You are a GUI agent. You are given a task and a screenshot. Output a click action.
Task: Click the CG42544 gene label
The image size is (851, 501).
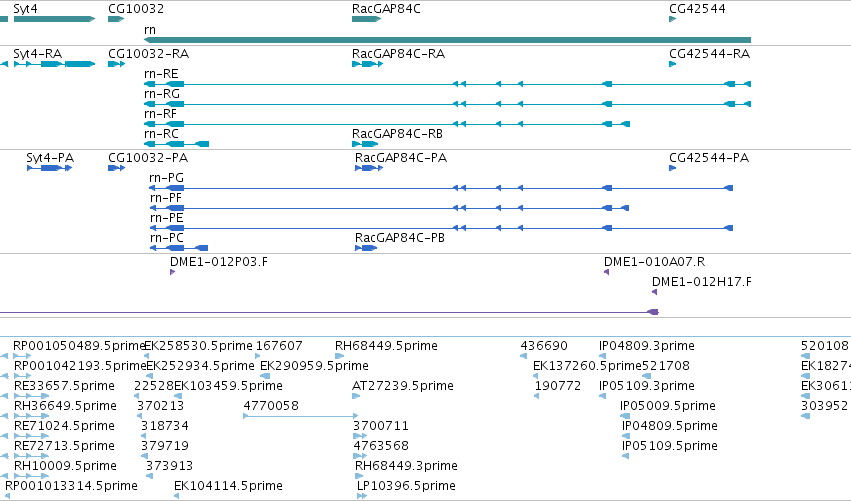click(x=697, y=9)
